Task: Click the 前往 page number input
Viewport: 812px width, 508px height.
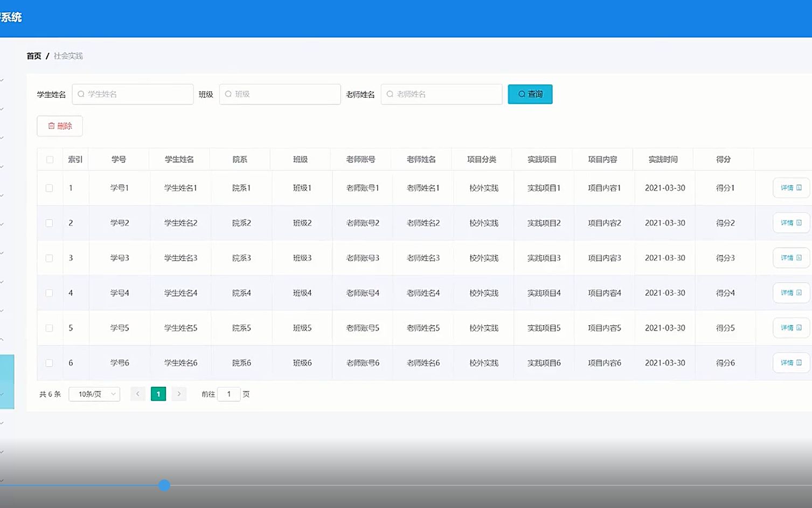Action: click(229, 394)
